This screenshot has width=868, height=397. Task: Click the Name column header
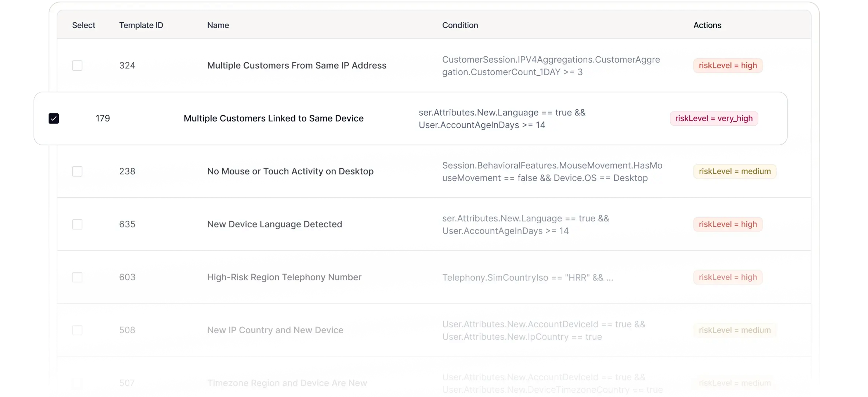[218, 25]
